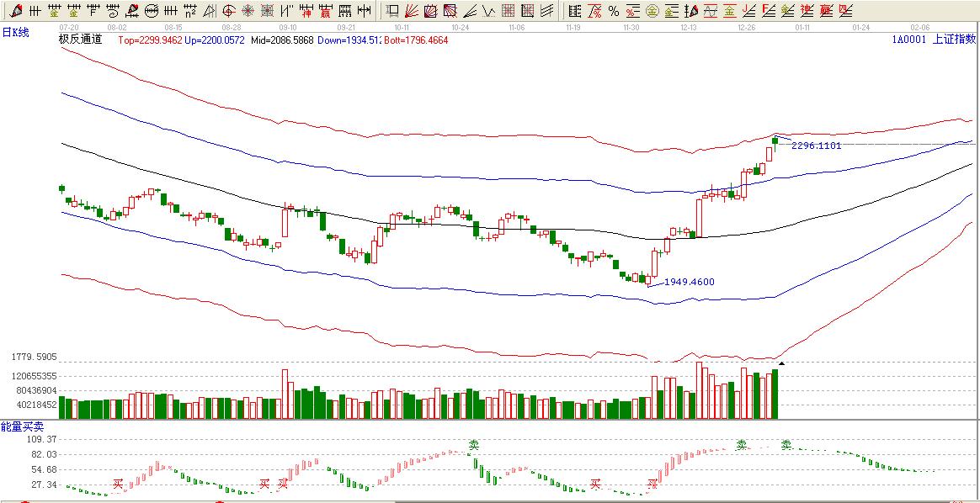Click the red crosshair target icon
Screen dimensions: 980x503
point(228,11)
